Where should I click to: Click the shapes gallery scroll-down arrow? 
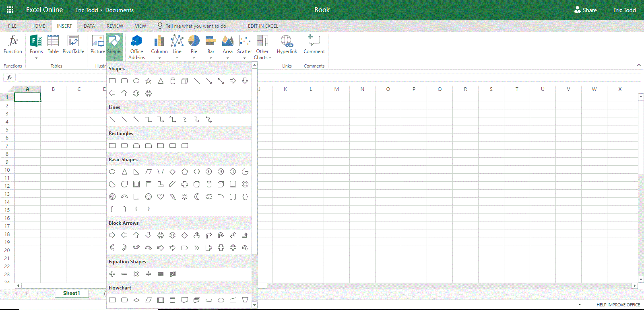254,305
